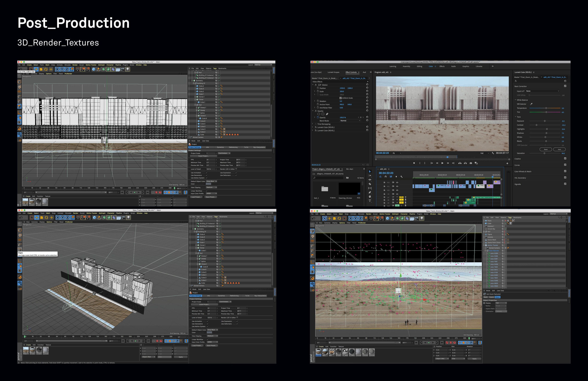588x381 pixels.
Task: Select the Type tool in Premiere tools panel
Action: [370, 201]
